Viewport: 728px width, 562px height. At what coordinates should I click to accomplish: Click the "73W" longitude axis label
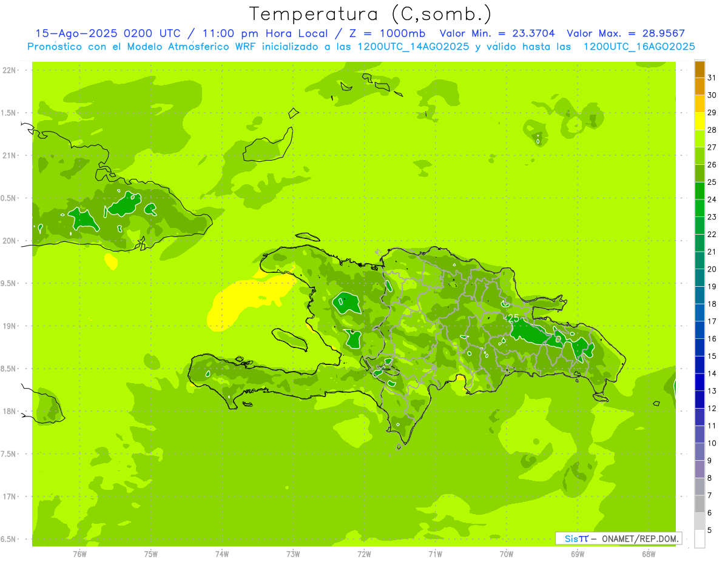pyautogui.click(x=293, y=554)
